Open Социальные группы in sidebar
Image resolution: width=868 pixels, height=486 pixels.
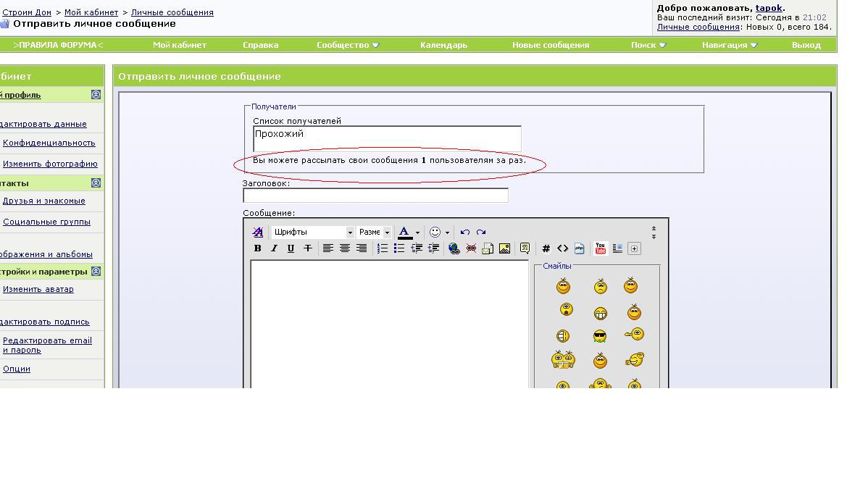point(46,222)
